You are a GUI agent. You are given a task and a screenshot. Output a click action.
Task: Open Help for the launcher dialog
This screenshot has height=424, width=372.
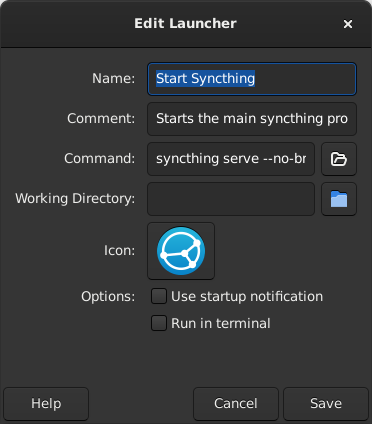click(x=46, y=404)
